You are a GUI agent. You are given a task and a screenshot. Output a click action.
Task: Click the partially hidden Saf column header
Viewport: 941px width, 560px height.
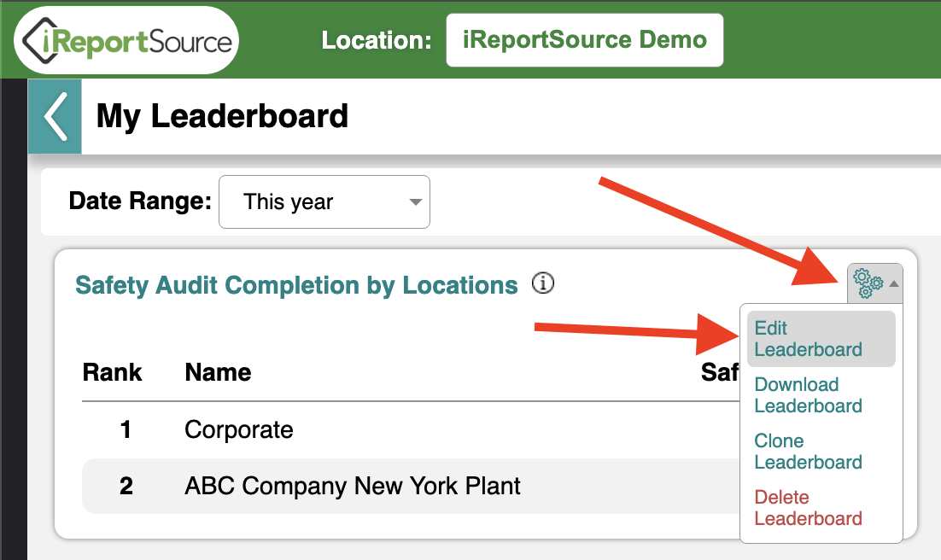click(x=720, y=372)
